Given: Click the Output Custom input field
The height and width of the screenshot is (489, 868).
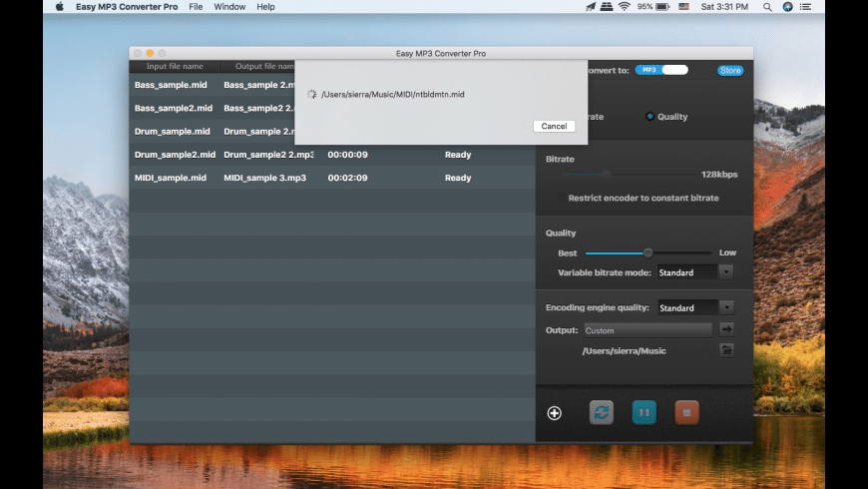Looking at the screenshot, I should coord(648,330).
